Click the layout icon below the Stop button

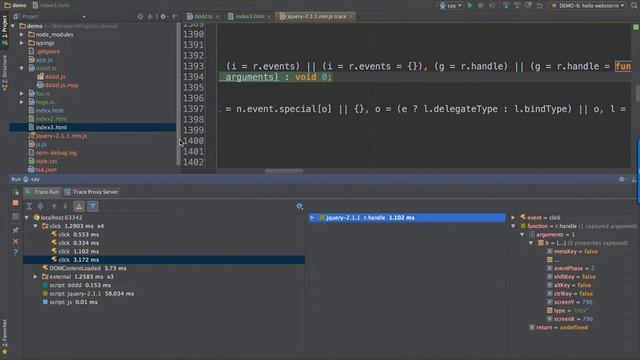tap(16, 216)
